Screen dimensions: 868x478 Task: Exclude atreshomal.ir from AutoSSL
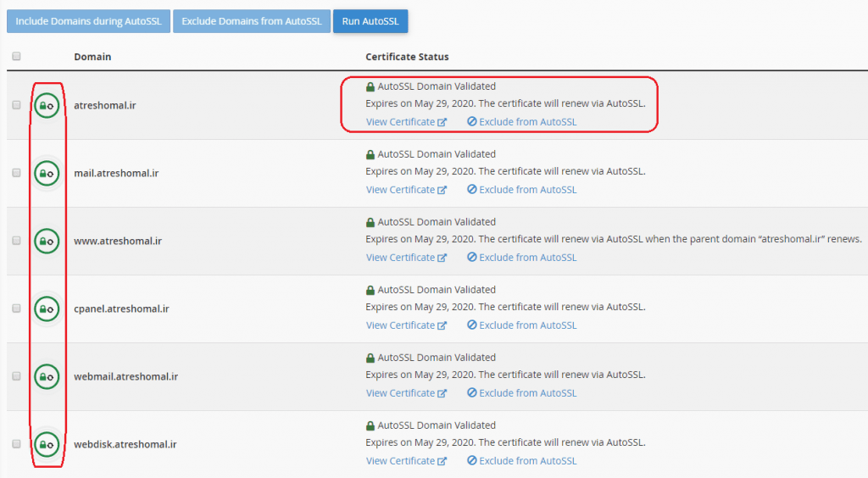click(x=522, y=122)
